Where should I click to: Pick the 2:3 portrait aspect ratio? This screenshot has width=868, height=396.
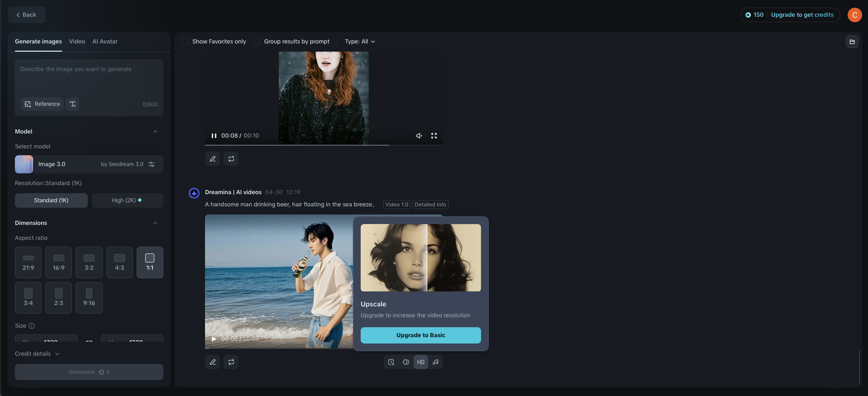pos(59,298)
